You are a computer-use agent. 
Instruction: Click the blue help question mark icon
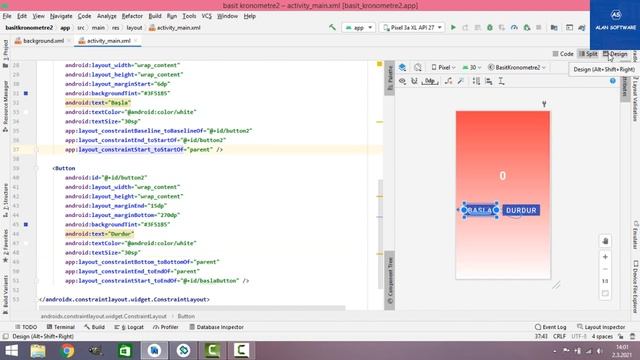[x=613, y=81]
